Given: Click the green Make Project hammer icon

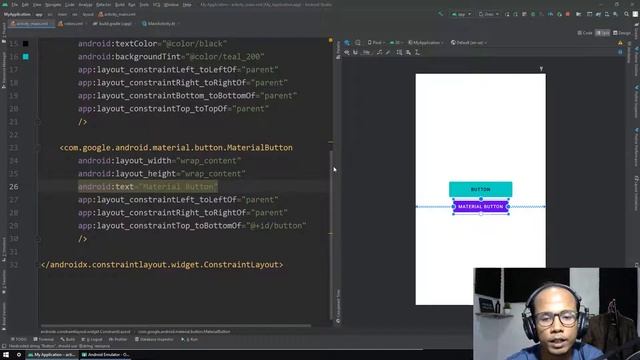Looking at the screenshot, I should pos(441,14).
